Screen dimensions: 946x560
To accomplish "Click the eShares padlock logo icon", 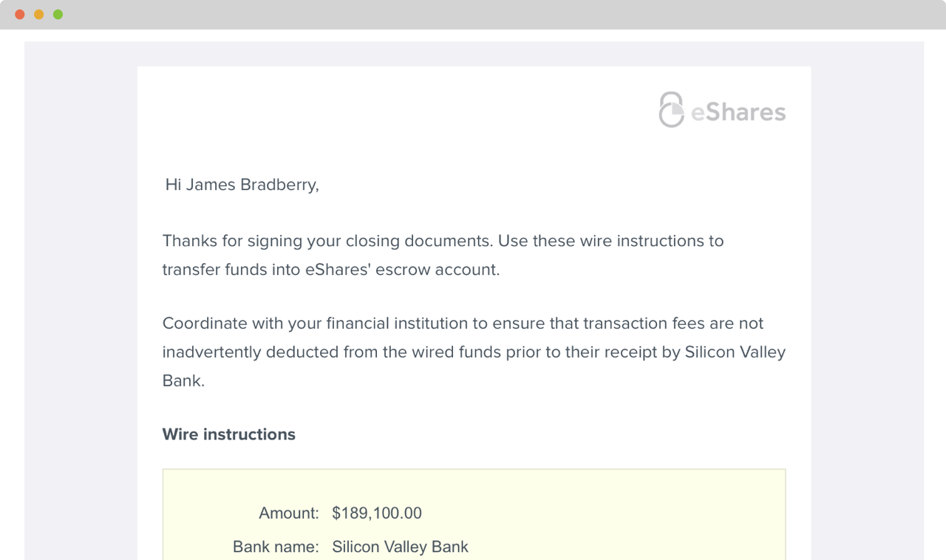I will 671,110.
